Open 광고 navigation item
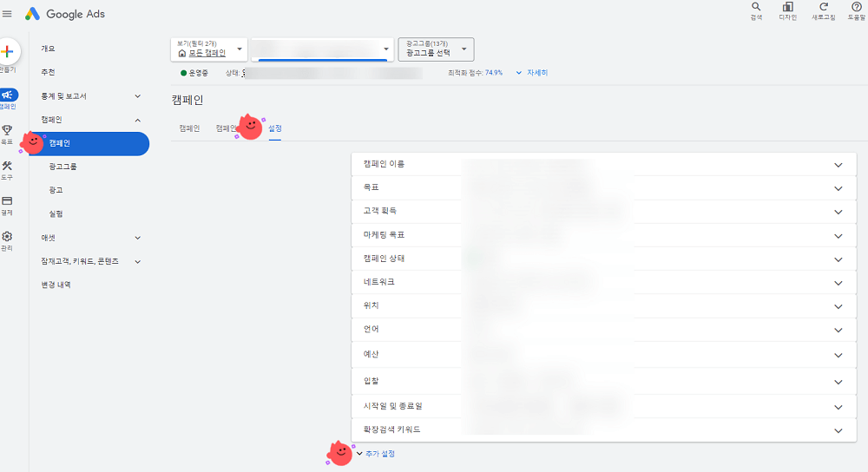Viewport: 868px width, 472px height. [56, 190]
